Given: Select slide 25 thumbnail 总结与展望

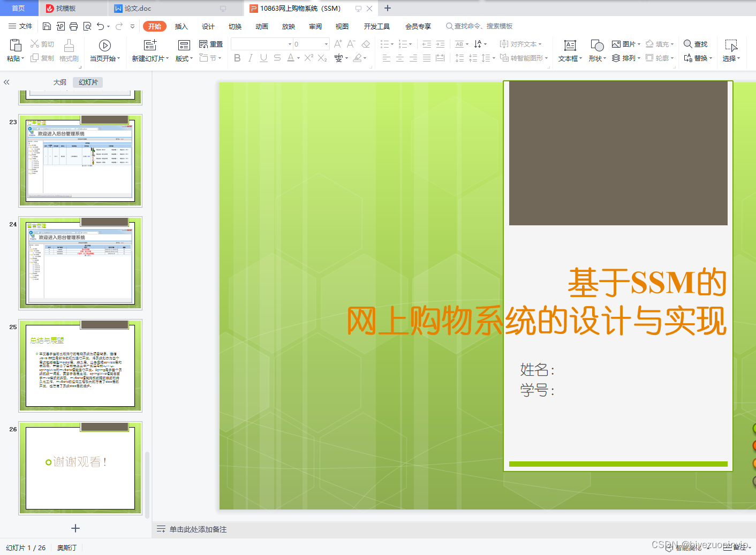Looking at the screenshot, I should (x=80, y=366).
